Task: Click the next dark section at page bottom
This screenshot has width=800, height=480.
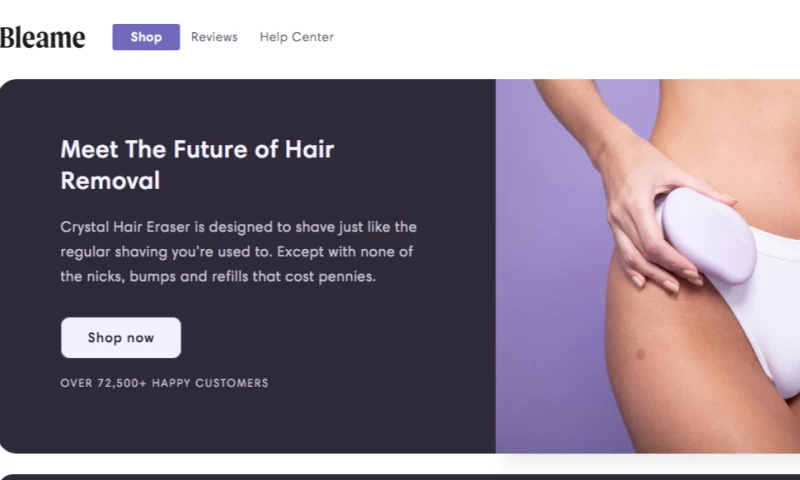Action: 400,477
